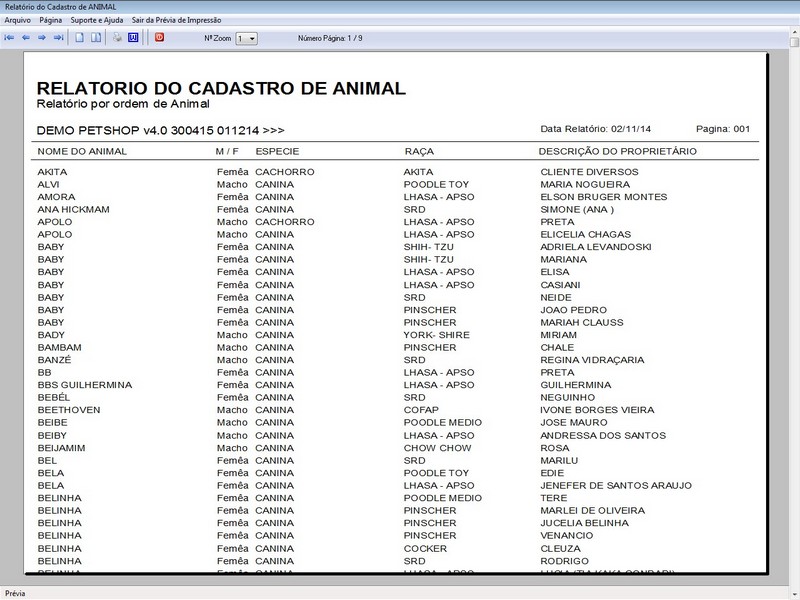Click the red exit preview icon
The image size is (800, 600).
click(x=161, y=37)
